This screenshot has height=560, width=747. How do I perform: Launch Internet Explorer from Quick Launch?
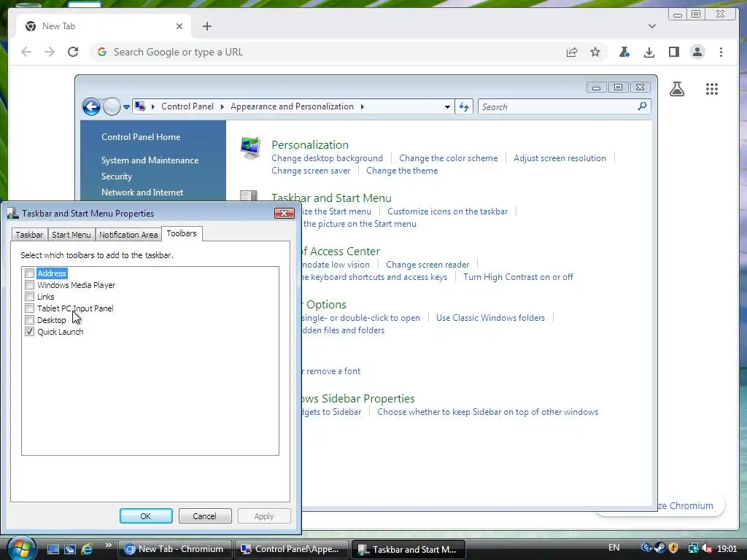click(x=87, y=550)
